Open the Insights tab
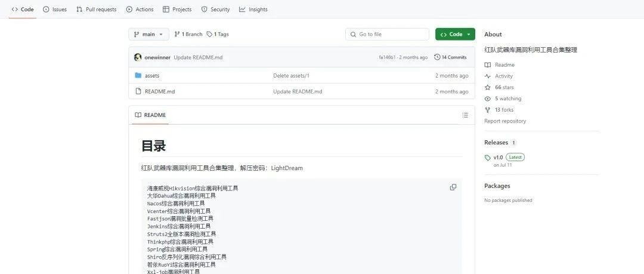The height and width of the screenshot is (274, 644). tap(253, 10)
